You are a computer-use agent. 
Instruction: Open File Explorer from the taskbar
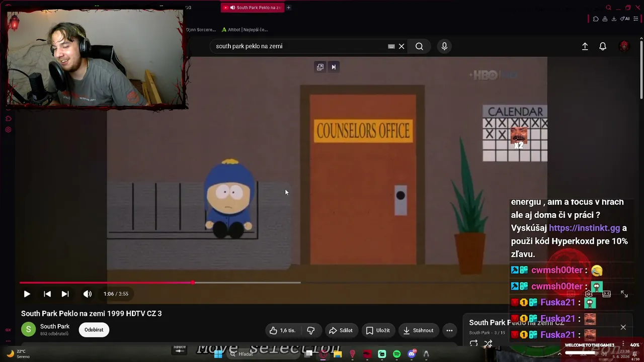pyautogui.click(x=338, y=354)
